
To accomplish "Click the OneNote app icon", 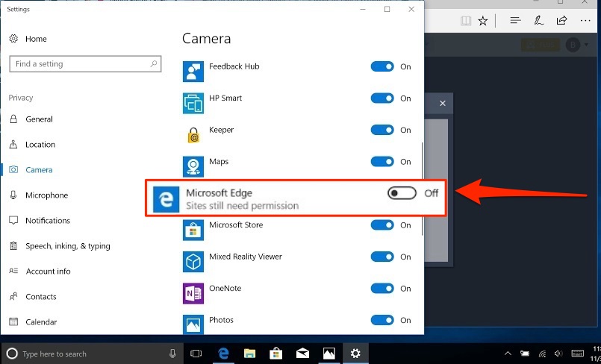I will 193,294.
